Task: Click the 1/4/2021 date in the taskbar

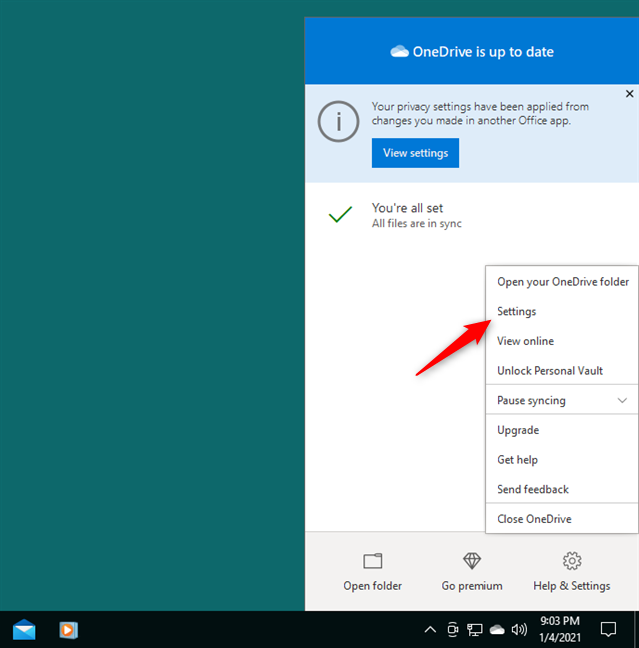Action: tap(560, 637)
